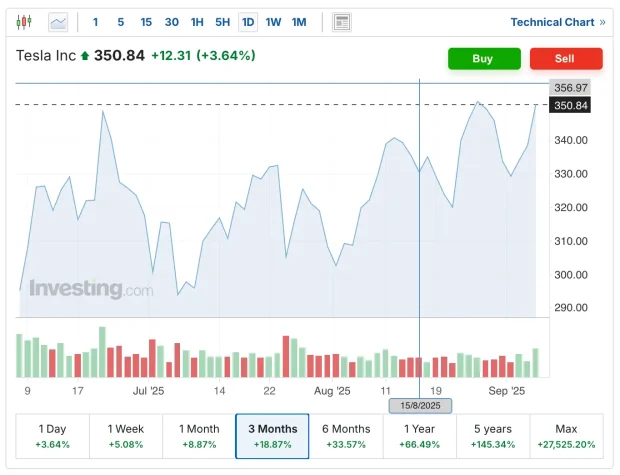View the Max time range
Viewport: 620px width, 475px height.
566,436
